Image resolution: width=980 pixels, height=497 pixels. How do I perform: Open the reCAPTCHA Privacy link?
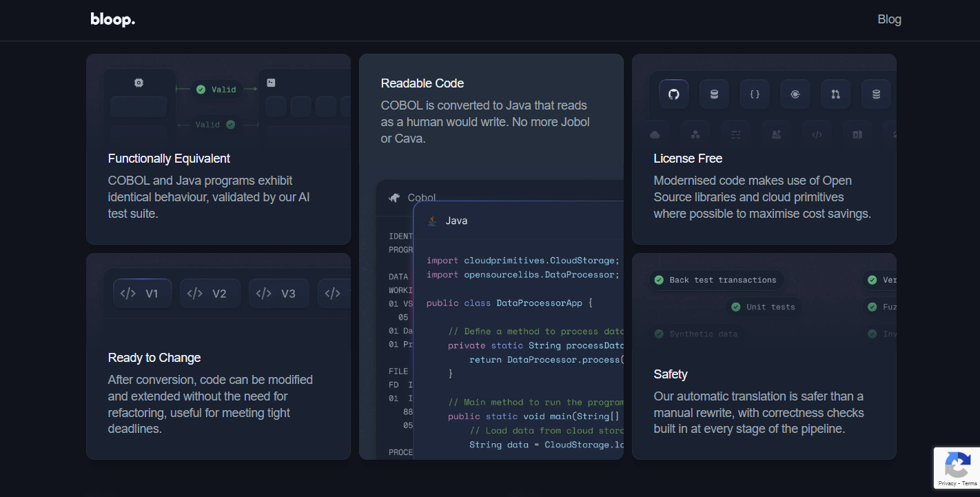(x=946, y=483)
